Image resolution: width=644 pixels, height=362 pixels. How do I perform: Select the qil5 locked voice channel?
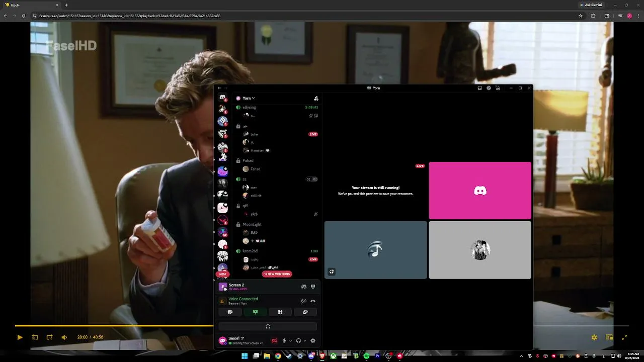277,206
